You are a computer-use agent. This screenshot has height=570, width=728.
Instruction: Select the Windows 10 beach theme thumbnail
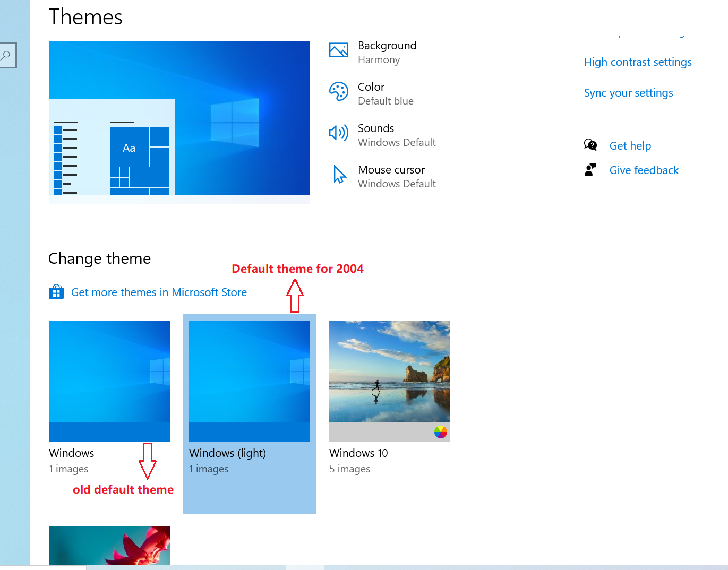(x=390, y=381)
